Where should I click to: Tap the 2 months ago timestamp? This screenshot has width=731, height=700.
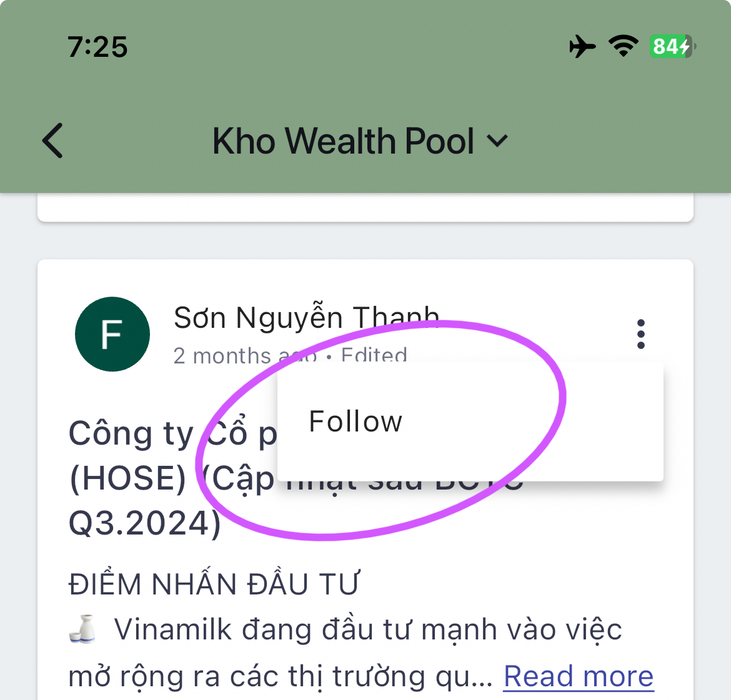click(x=245, y=355)
